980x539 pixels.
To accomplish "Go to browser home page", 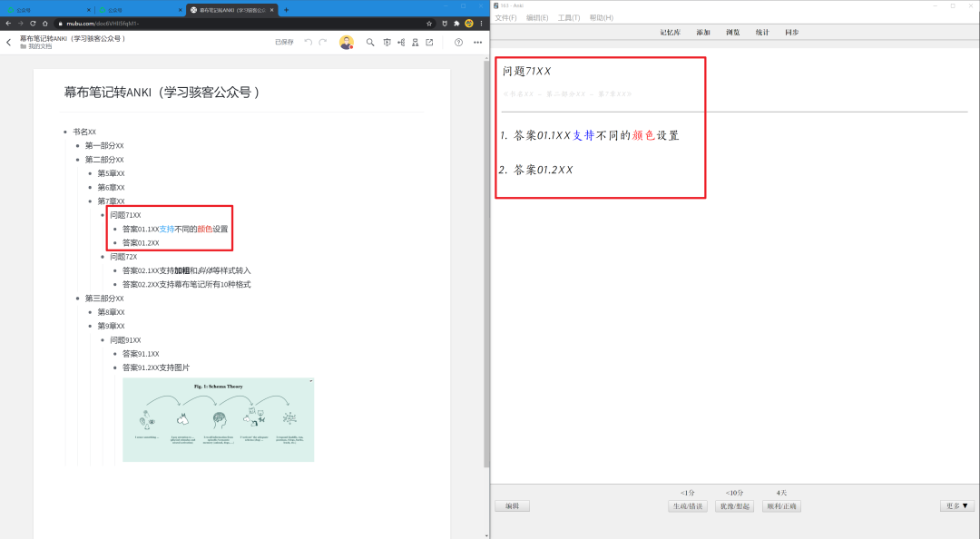I will pyautogui.click(x=45, y=23).
